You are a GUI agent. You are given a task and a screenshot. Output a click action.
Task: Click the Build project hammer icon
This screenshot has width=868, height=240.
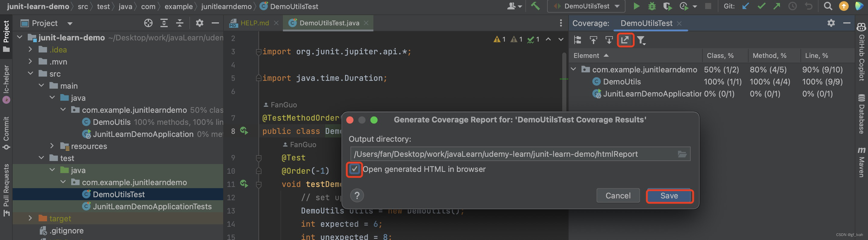(535, 6)
